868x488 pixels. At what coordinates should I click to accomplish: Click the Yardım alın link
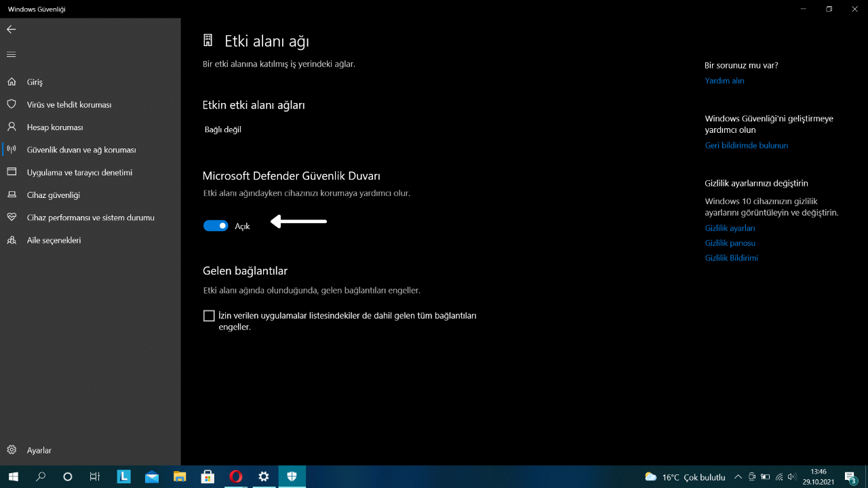pyautogui.click(x=724, y=81)
